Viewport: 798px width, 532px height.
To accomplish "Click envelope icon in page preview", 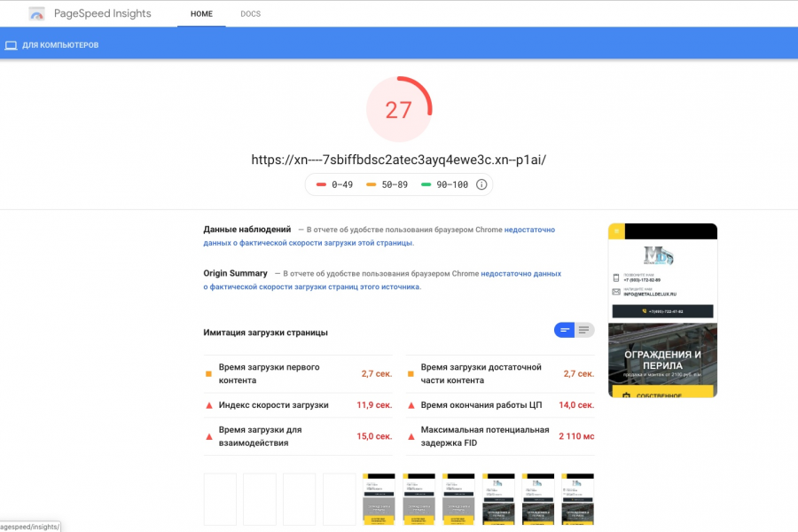I will (616, 292).
